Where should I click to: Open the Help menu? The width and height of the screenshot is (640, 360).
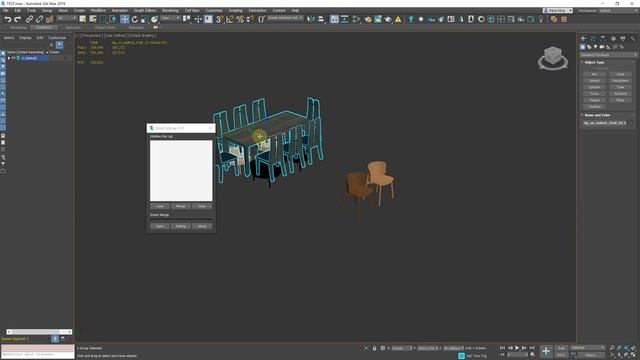tap(295, 10)
